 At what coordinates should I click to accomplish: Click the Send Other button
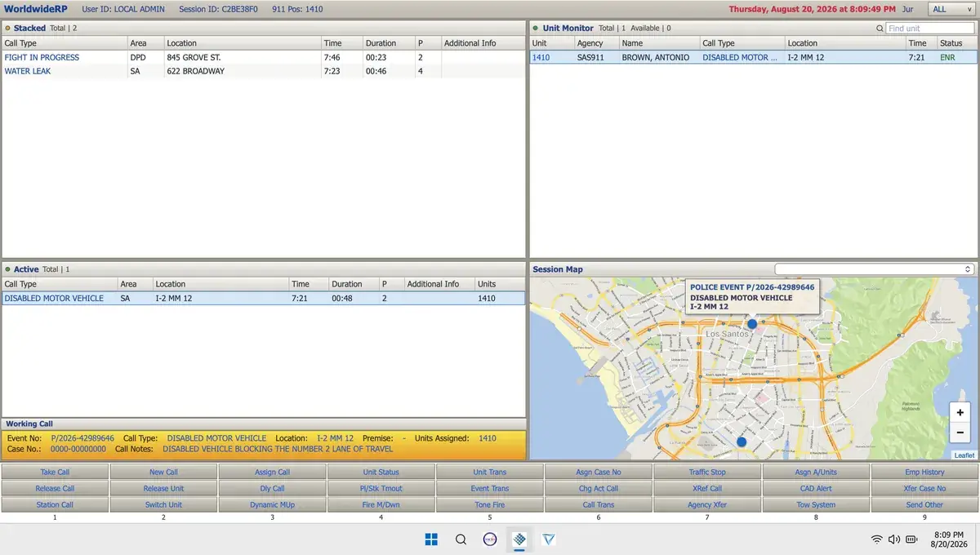(924, 504)
